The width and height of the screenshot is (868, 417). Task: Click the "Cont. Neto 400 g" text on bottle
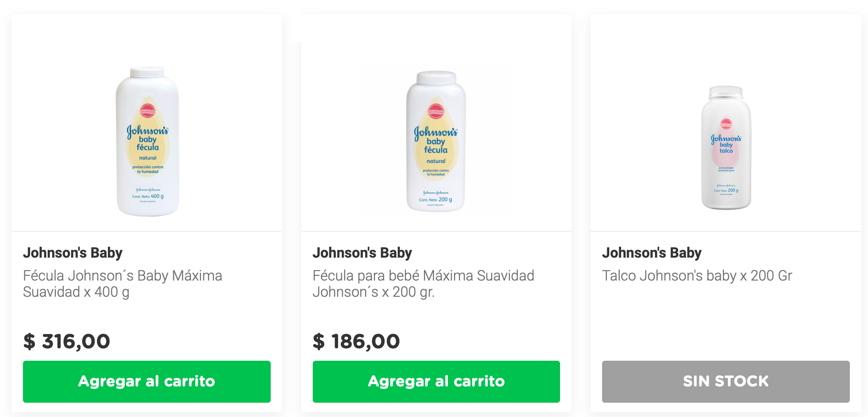coord(148,196)
